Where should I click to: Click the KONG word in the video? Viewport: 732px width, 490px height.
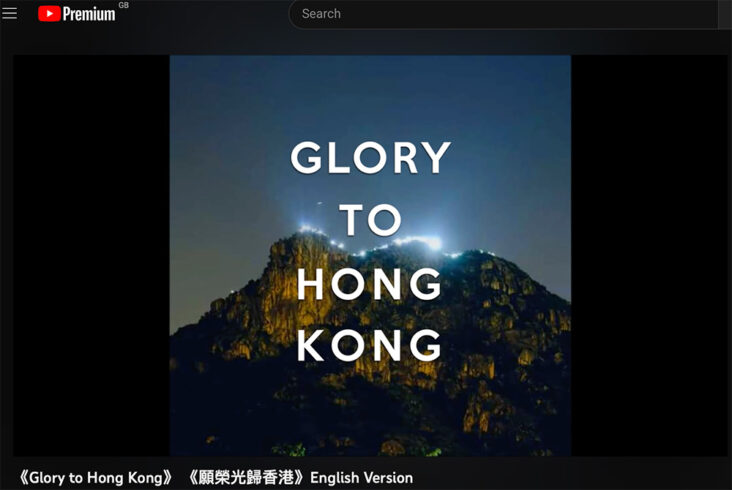369,345
